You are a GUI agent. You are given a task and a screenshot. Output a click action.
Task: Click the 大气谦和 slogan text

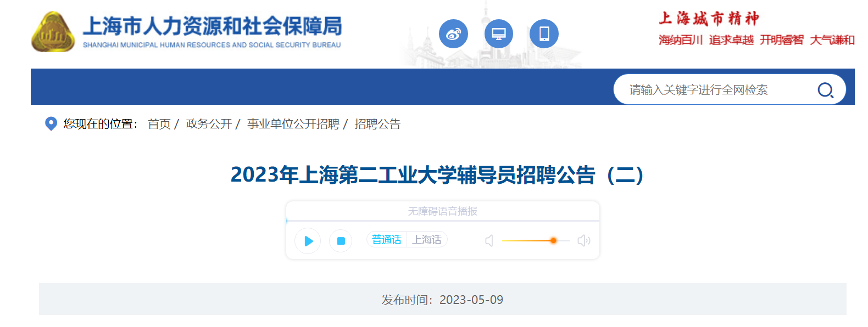click(832, 40)
